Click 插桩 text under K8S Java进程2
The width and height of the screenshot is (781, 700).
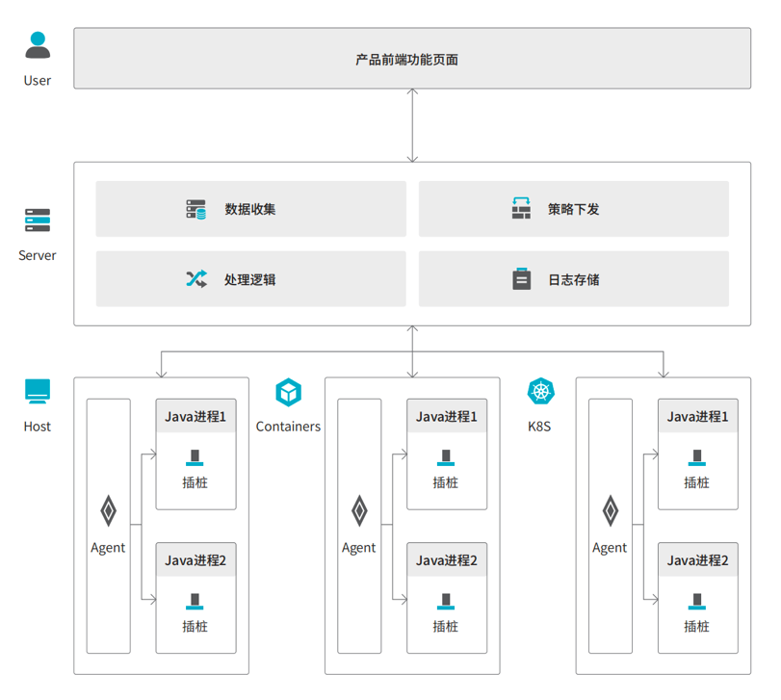(x=696, y=626)
